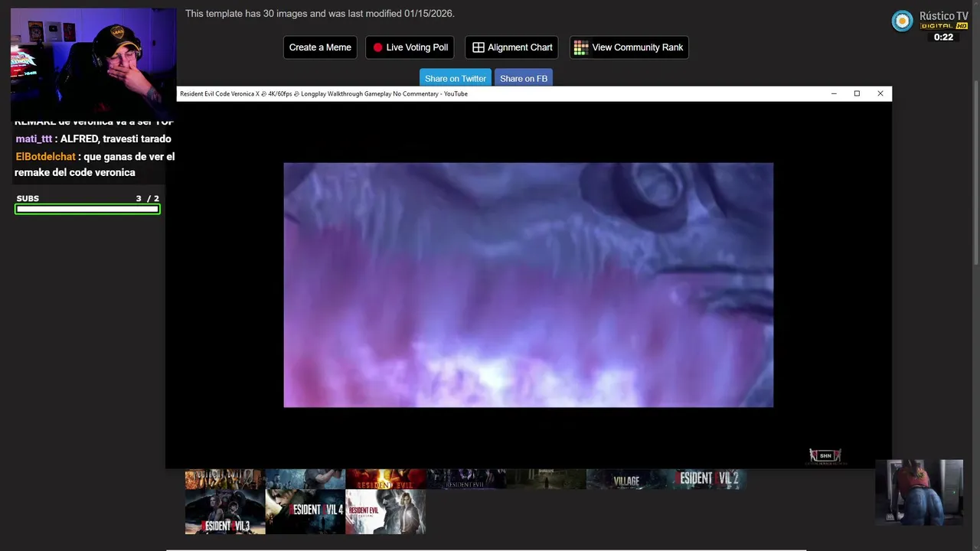Select the Resident Evil 3 thumbnail

click(x=225, y=512)
